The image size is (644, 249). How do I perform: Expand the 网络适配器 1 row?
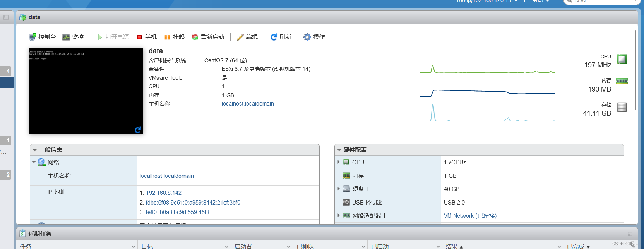339,215
